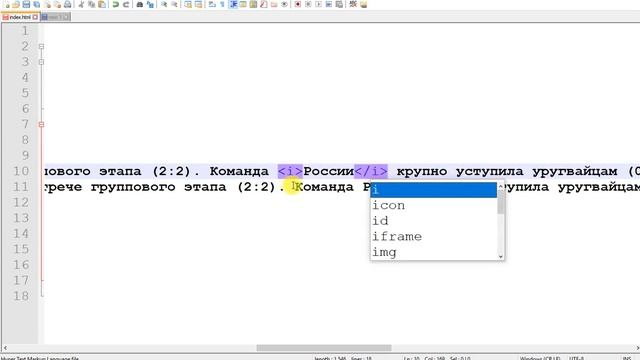Undo the last edit via toolbar
Screen dimensions: 640x360
[116, 4]
